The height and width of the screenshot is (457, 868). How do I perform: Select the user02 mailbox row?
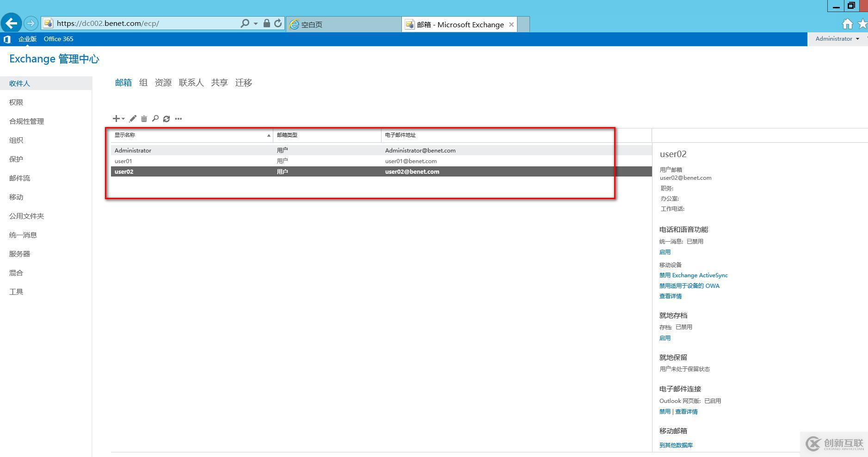tap(382, 171)
